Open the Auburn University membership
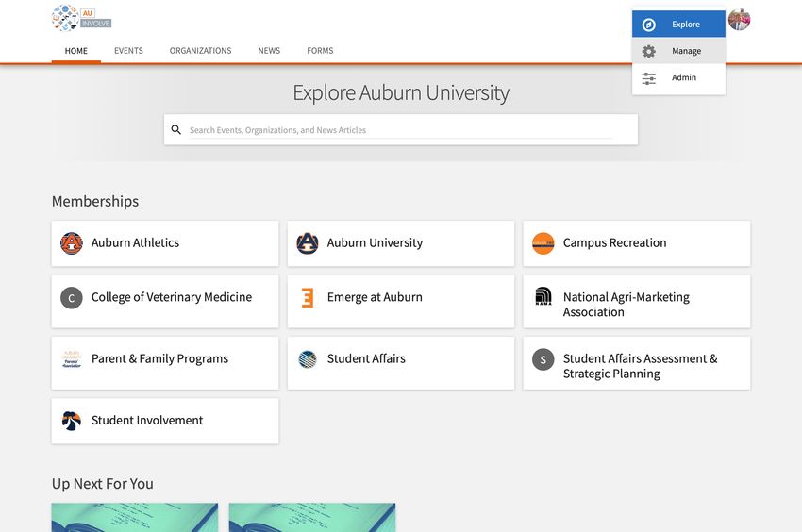Viewport: 802px width, 532px height. tap(401, 243)
